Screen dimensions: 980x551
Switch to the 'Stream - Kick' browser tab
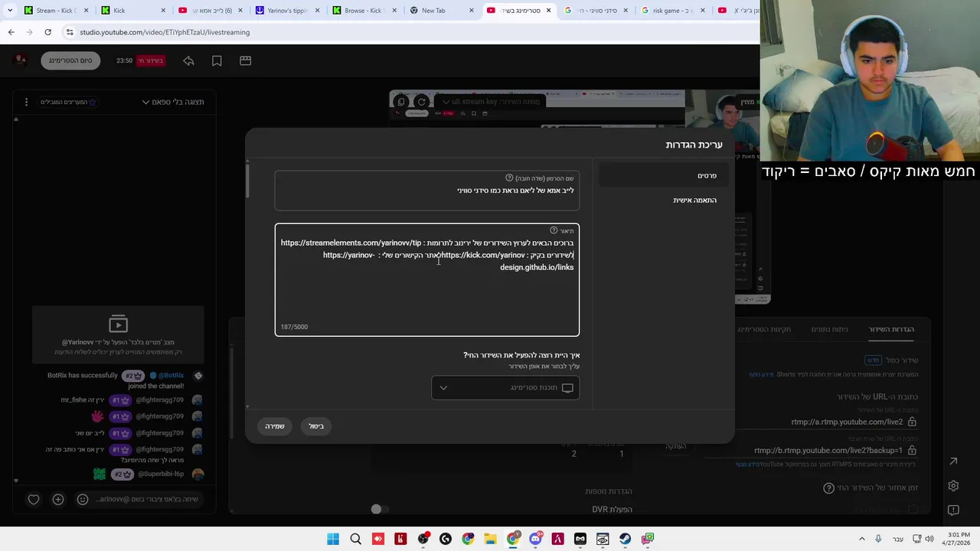coord(56,11)
